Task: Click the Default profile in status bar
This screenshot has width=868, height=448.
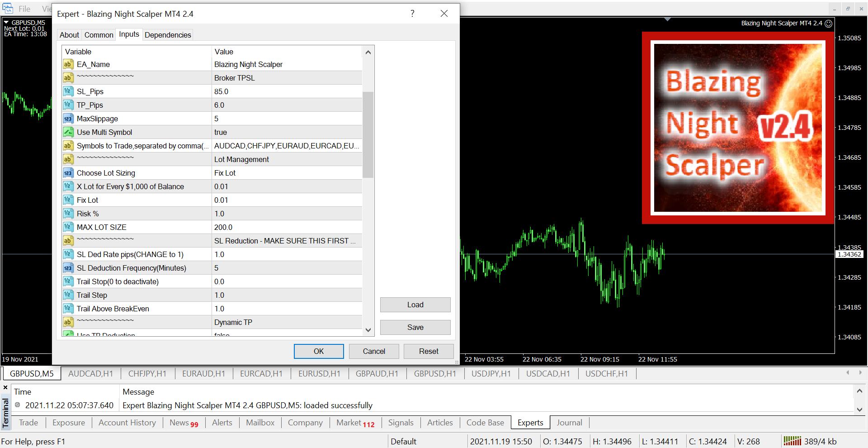Action: pyautogui.click(x=403, y=441)
